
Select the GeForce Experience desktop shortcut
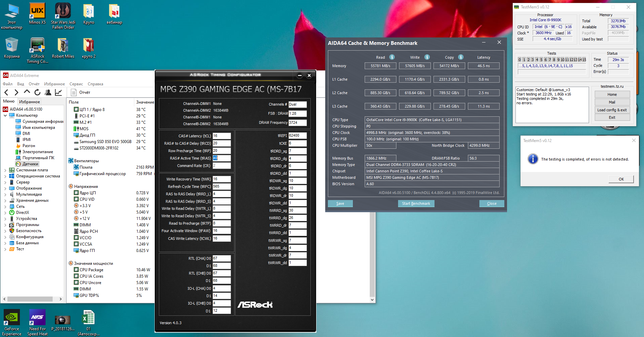pyautogui.click(x=12, y=322)
